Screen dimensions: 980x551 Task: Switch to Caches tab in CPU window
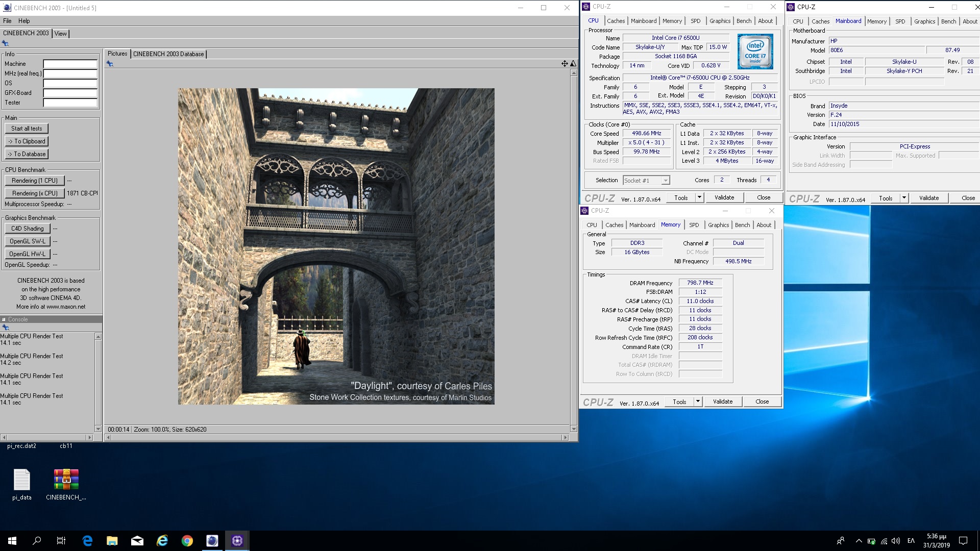coord(616,21)
